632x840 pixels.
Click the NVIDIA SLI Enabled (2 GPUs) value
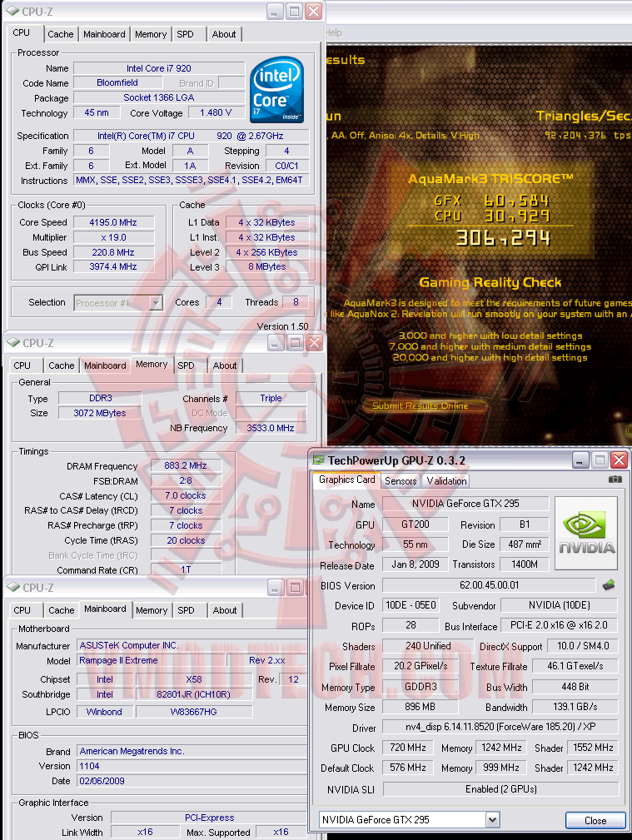(500, 789)
